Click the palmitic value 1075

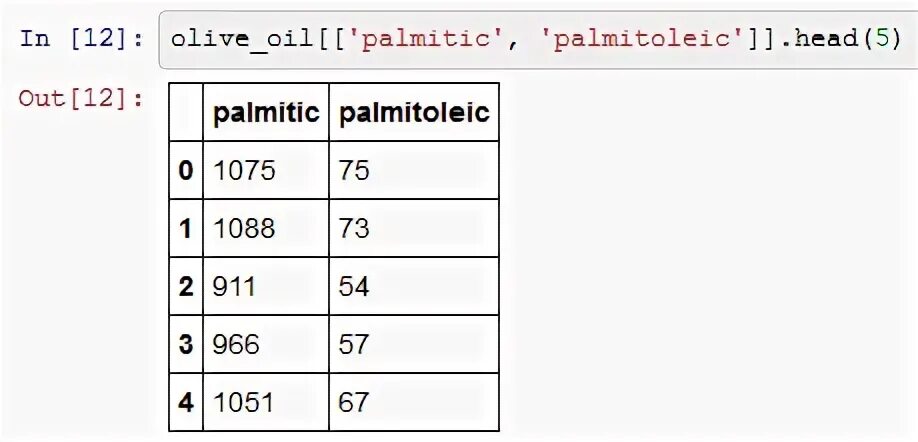coord(244,171)
